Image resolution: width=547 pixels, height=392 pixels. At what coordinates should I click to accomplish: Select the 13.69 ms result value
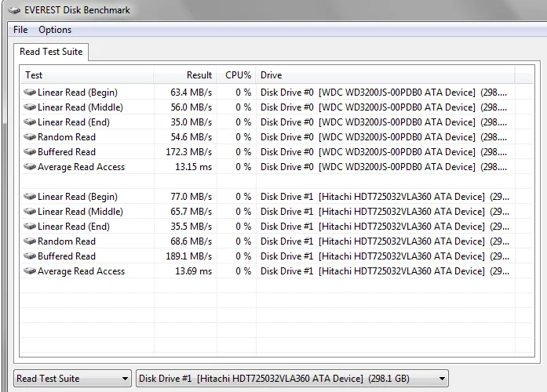point(194,271)
